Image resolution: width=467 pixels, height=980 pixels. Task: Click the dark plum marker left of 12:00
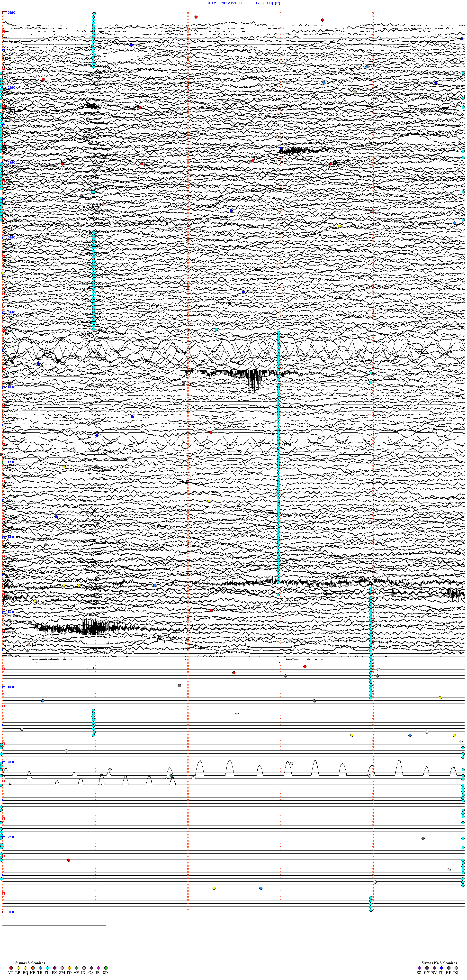pos(1,454)
